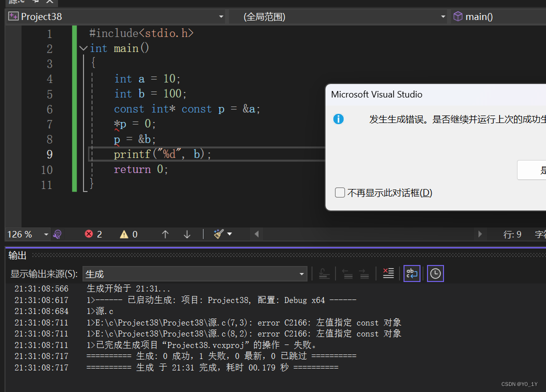Toggle timestamps in the Output window
Viewport: 546px width, 392px height.
click(x=435, y=273)
